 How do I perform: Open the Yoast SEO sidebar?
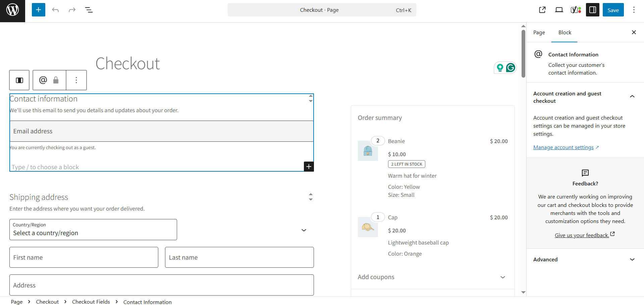[x=576, y=10]
